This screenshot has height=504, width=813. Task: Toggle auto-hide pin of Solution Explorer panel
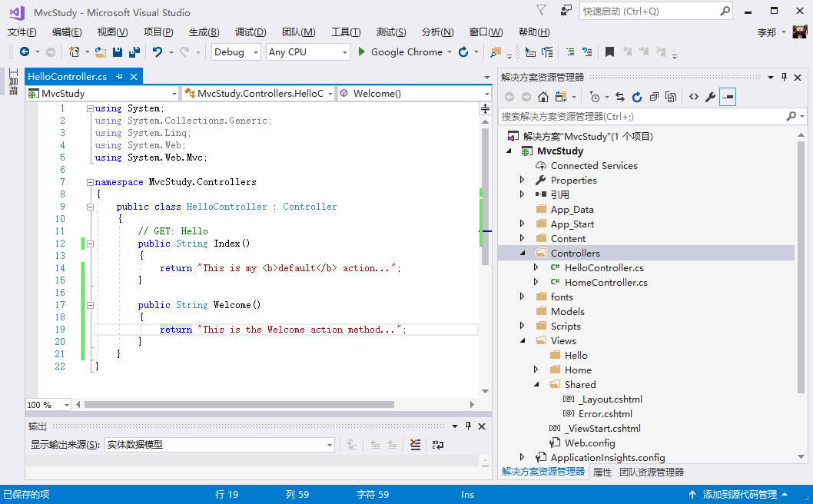[x=784, y=78]
